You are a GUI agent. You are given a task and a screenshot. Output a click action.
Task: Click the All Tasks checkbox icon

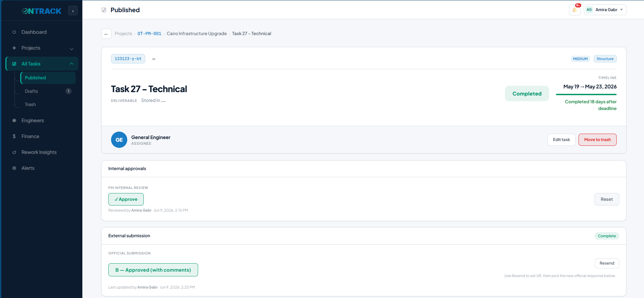pos(14,64)
